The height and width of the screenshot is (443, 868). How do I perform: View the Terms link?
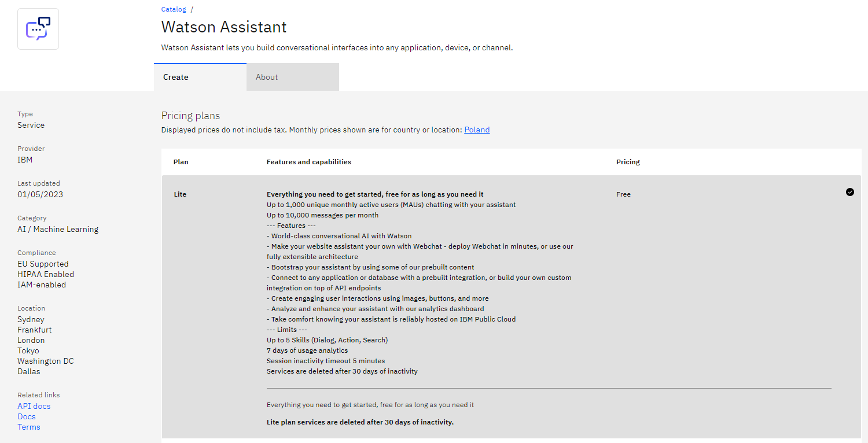29,427
